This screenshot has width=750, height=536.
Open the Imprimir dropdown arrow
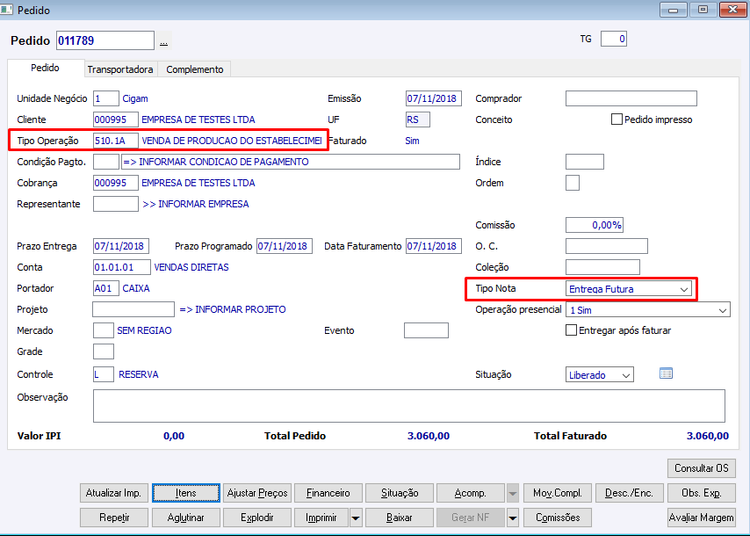(355, 517)
